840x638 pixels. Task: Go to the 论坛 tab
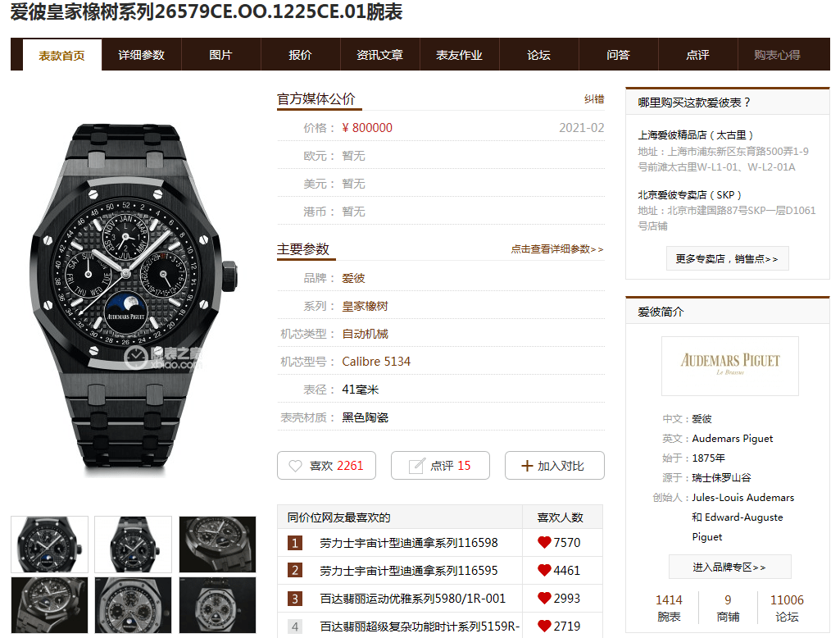[x=538, y=55]
